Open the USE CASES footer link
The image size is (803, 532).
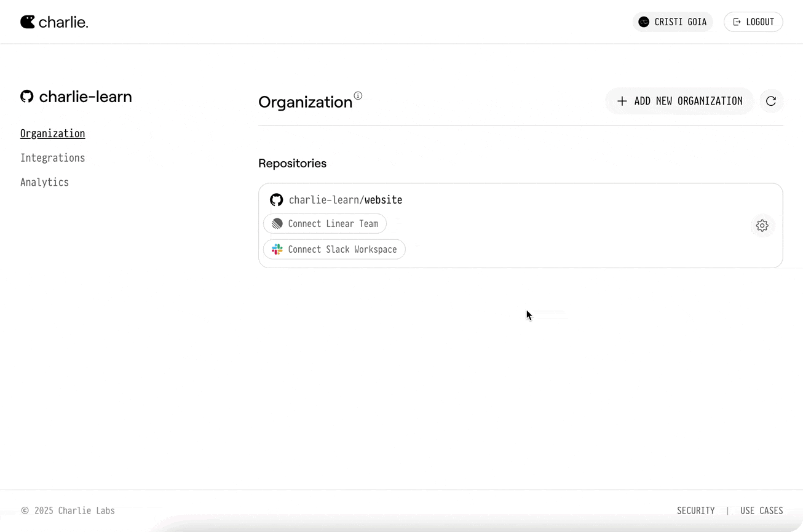coord(761,510)
